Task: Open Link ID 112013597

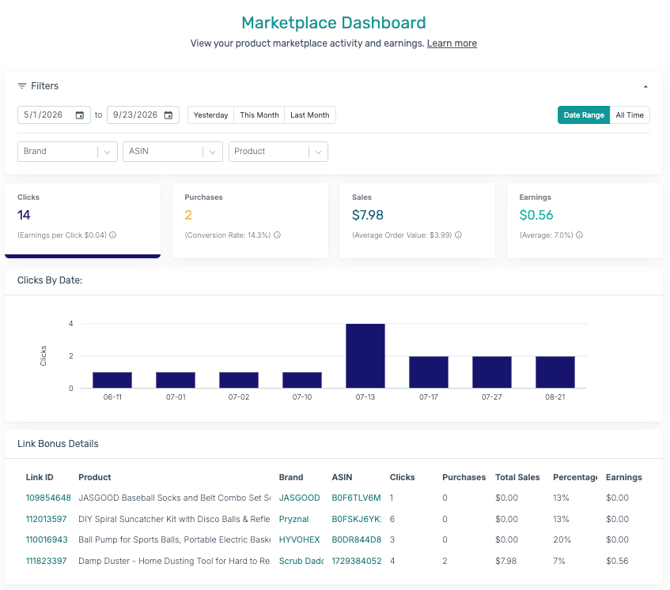Action: [x=46, y=519]
